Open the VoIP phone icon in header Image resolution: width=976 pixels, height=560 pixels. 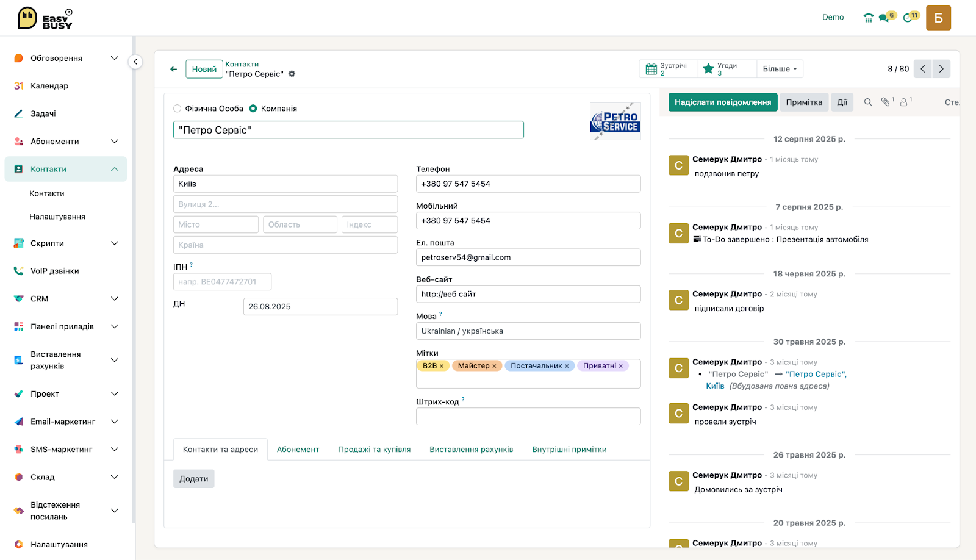(868, 18)
